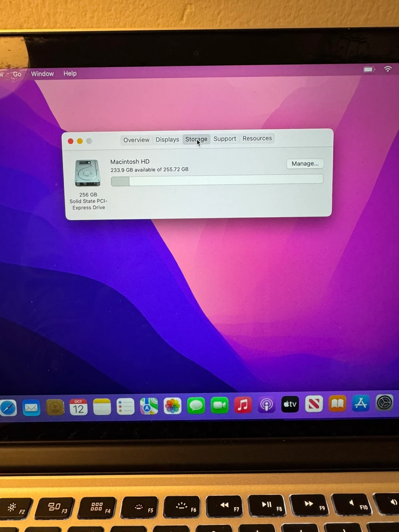This screenshot has width=399, height=532.
Task: Open the App Store
Action: [x=361, y=403]
